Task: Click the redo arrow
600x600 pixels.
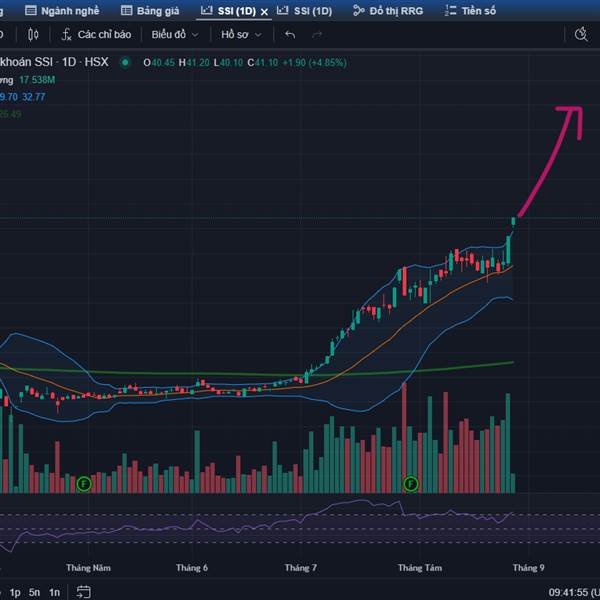Action: tap(317, 35)
